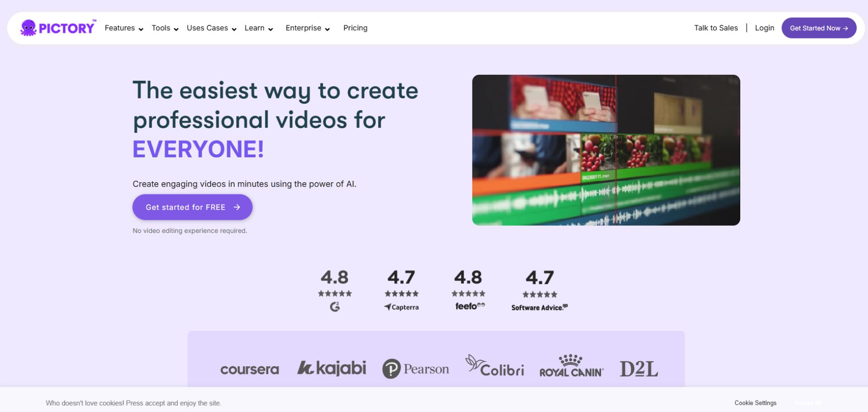Click the Software Advice logo
Image resolution: width=868 pixels, height=412 pixels.
click(x=539, y=308)
